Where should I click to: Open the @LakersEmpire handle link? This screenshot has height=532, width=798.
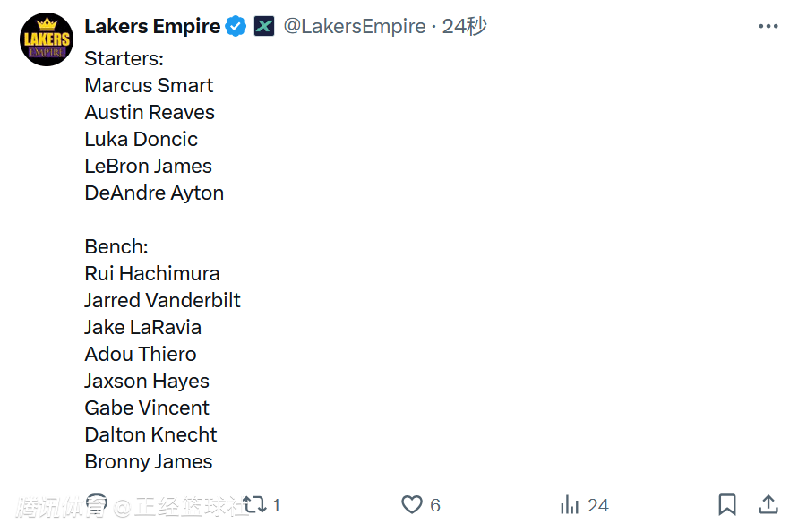(355, 27)
